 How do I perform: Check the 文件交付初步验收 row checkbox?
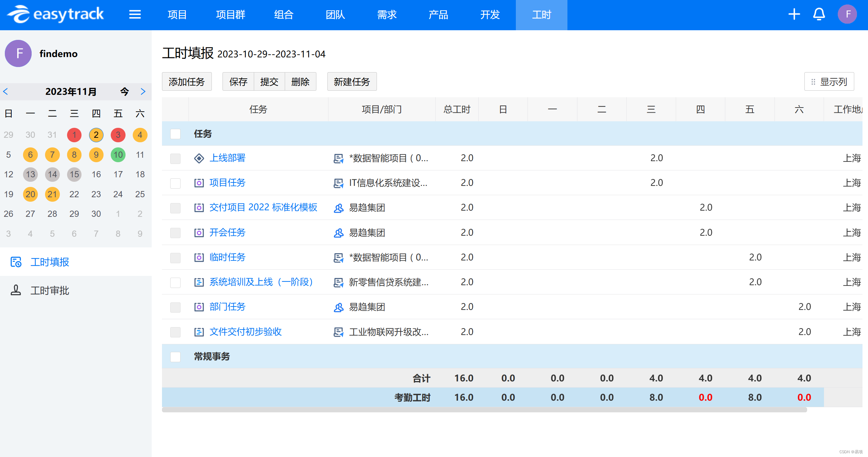point(175,332)
